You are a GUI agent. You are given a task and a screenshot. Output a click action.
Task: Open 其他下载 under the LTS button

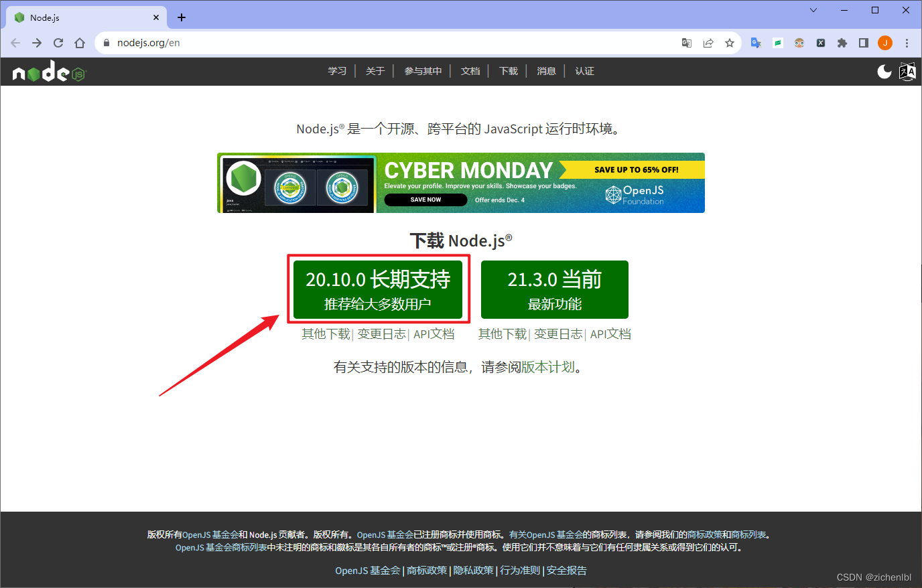(x=326, y=334)
